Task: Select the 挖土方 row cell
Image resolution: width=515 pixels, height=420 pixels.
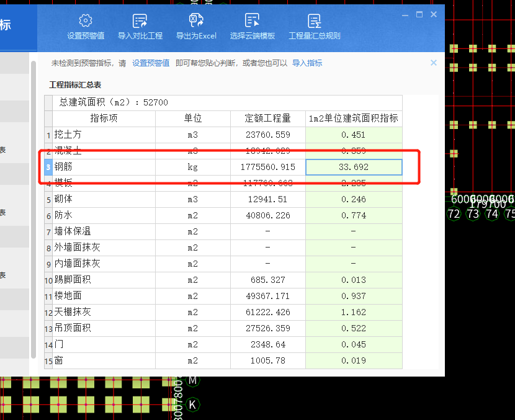Action: [x=104, y=135]
